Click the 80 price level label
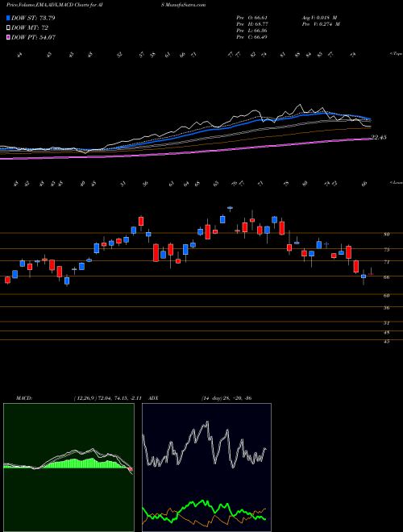403x532 pixels. point(386,234)
